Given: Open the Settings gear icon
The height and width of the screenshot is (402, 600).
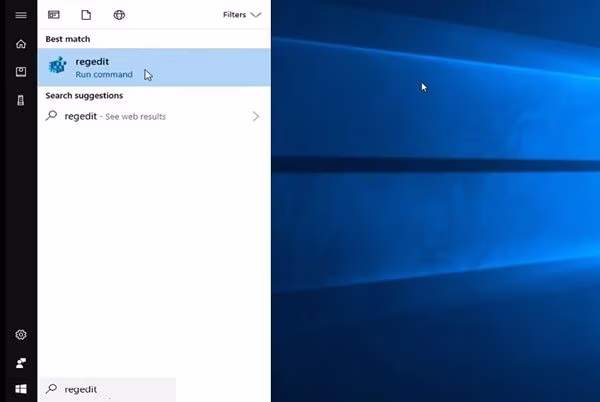Looking at the screenshot, I should tap(21, 335).
